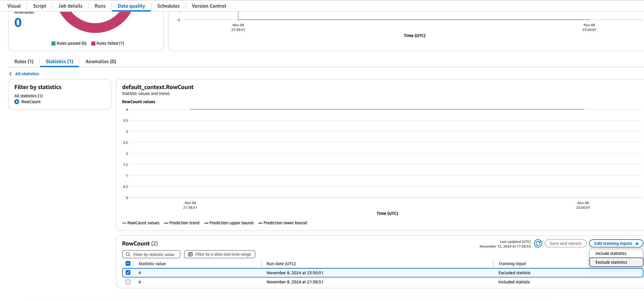Screen dimensions: 644x301
Task: Open the All statistics link
Action: pyautogui.click(x=27, y=73)
